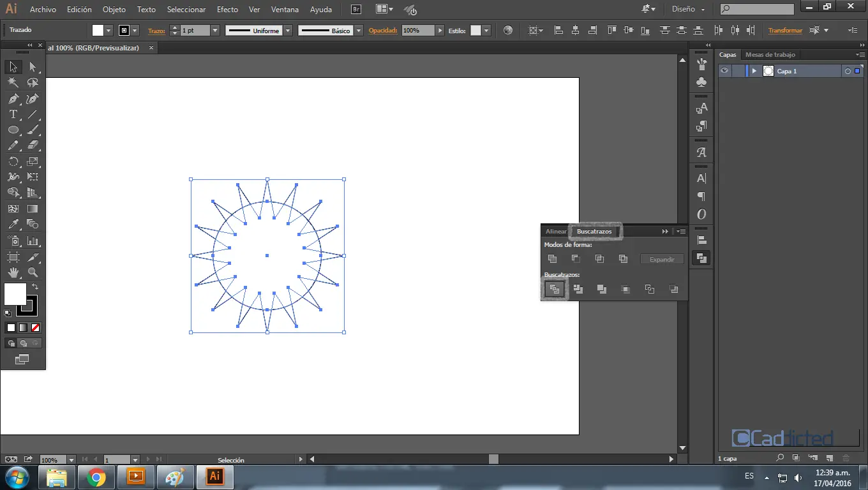This screenshot has width=868, height=490.
Task: Select the Gradient tool in the toolbox
Action: coord(33,209)
